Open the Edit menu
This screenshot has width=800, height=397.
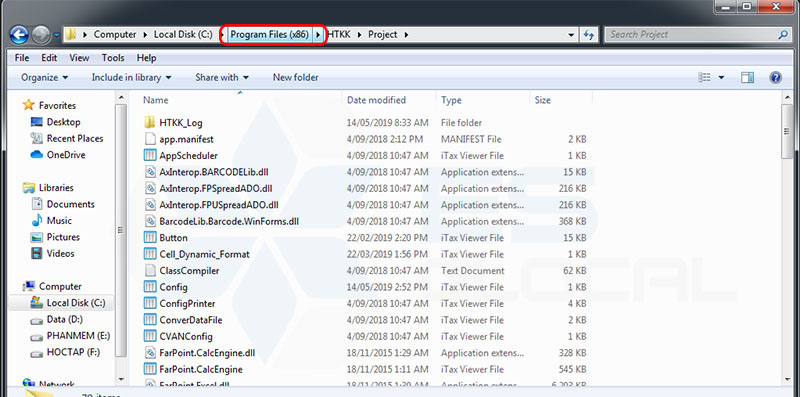click(x=49, y=58)
